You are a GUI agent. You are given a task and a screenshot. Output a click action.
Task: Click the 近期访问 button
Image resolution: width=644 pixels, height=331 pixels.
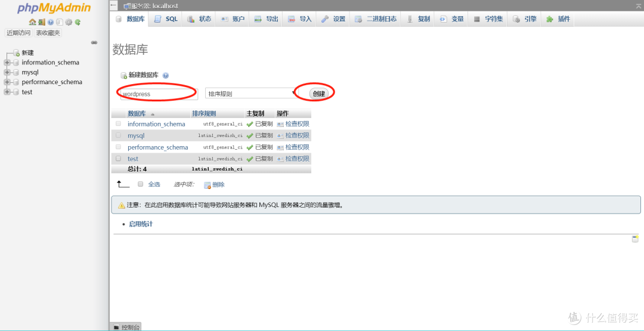pyautogui.click(x=18, y=33)
